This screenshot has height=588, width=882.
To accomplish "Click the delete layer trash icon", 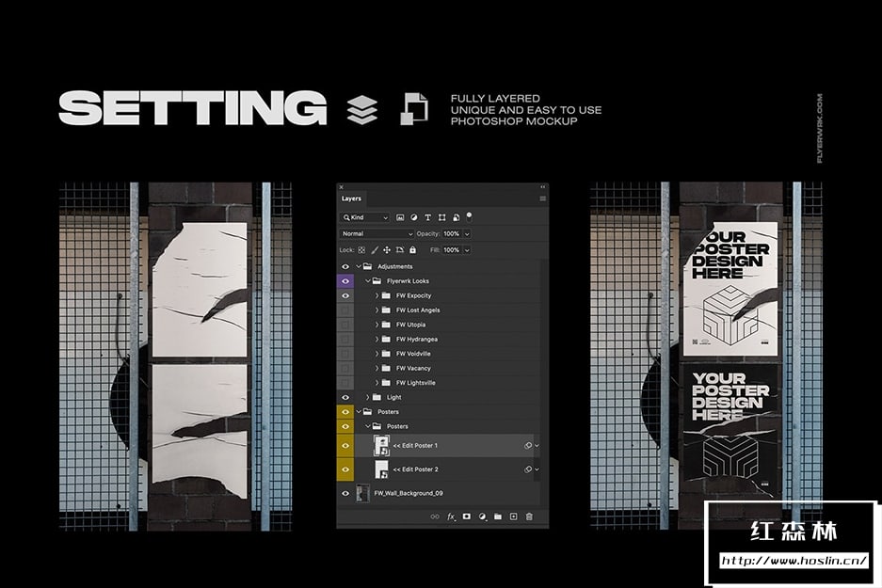I will tap(529, 516).
